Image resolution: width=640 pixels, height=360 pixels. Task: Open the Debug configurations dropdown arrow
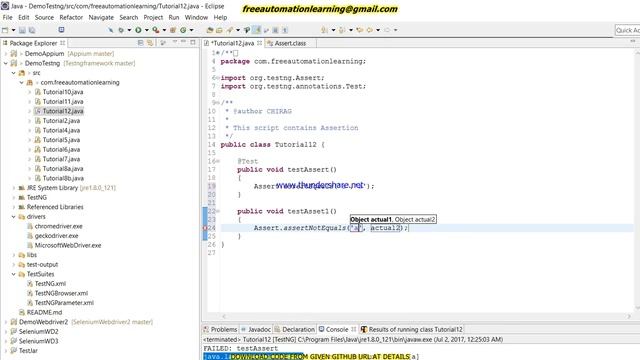point(129,30)
